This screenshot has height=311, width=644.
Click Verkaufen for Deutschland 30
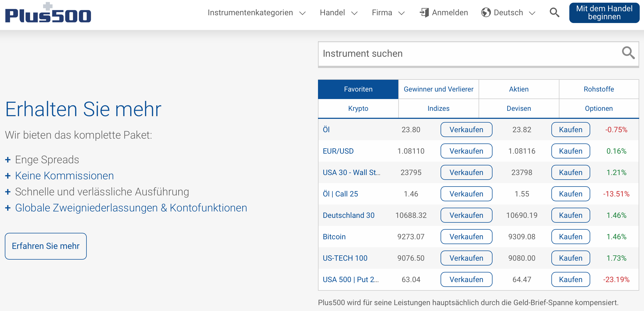[466, 215]
